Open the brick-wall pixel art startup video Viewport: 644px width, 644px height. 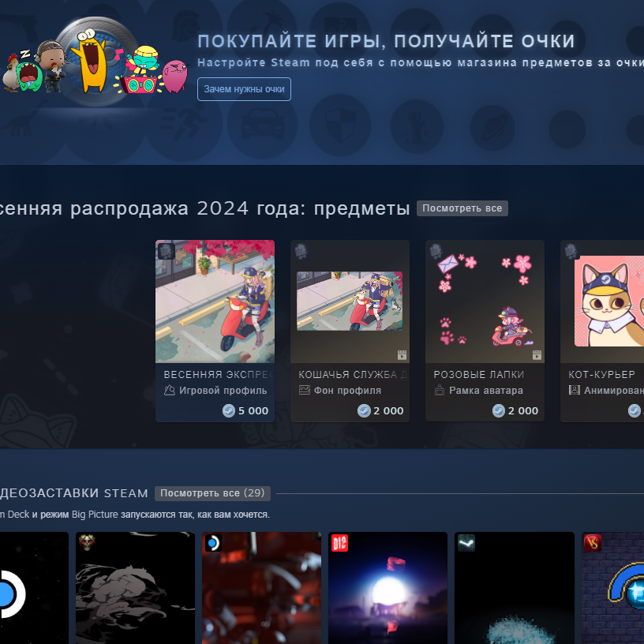612,588
